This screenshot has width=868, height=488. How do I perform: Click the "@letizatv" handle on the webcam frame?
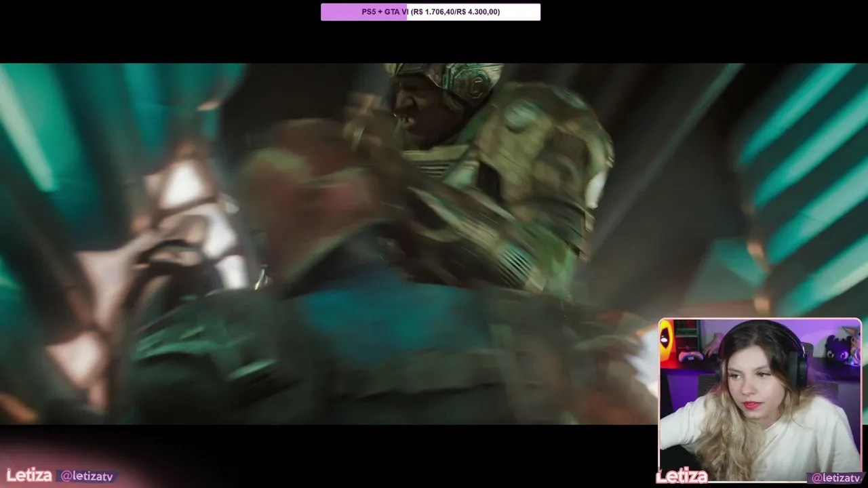pos(835,478)
